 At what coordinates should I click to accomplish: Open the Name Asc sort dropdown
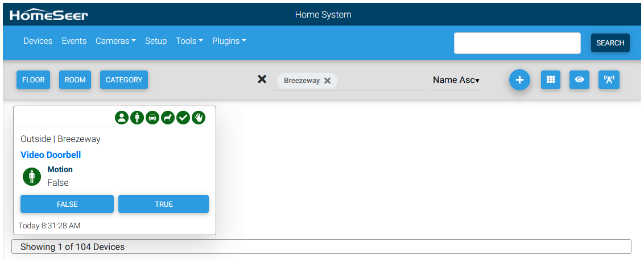[x=456, y=80]
